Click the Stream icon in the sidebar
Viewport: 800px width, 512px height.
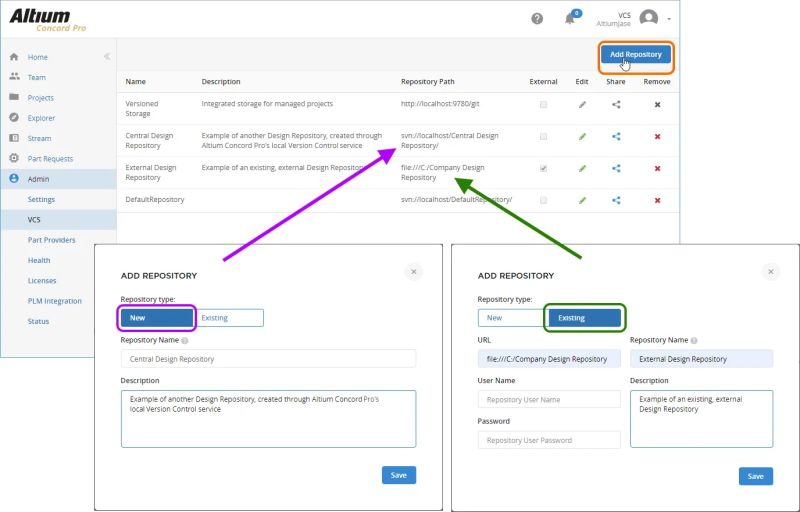click(14, 138)
